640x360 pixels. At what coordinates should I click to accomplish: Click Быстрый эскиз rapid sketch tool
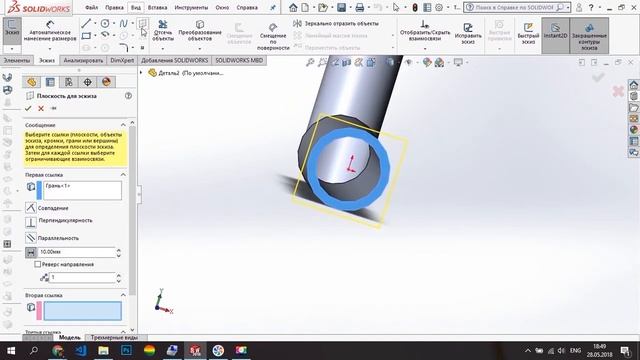coord(528,33)
